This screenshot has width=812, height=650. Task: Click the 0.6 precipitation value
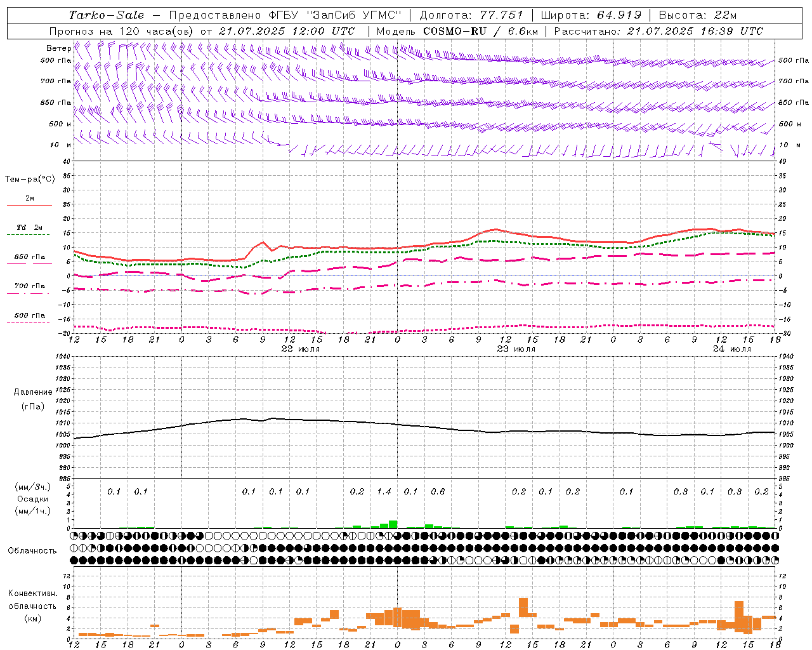(438, 491)
